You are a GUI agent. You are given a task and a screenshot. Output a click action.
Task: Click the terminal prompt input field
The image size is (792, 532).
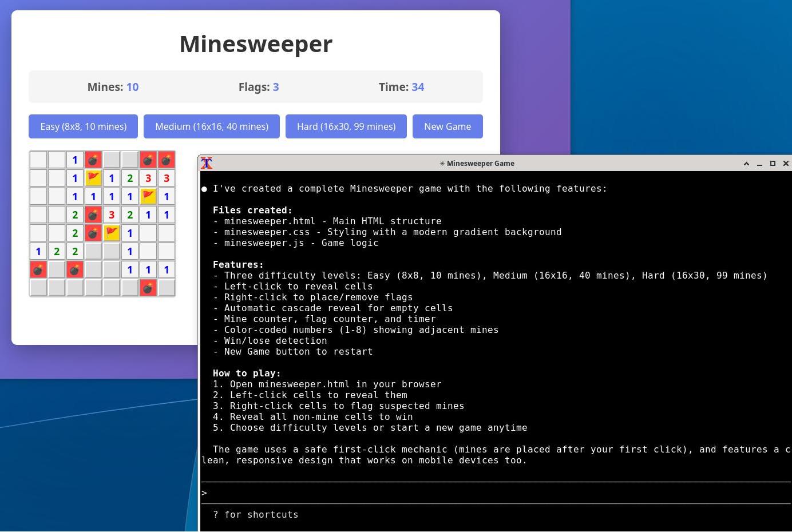(401, 493)
